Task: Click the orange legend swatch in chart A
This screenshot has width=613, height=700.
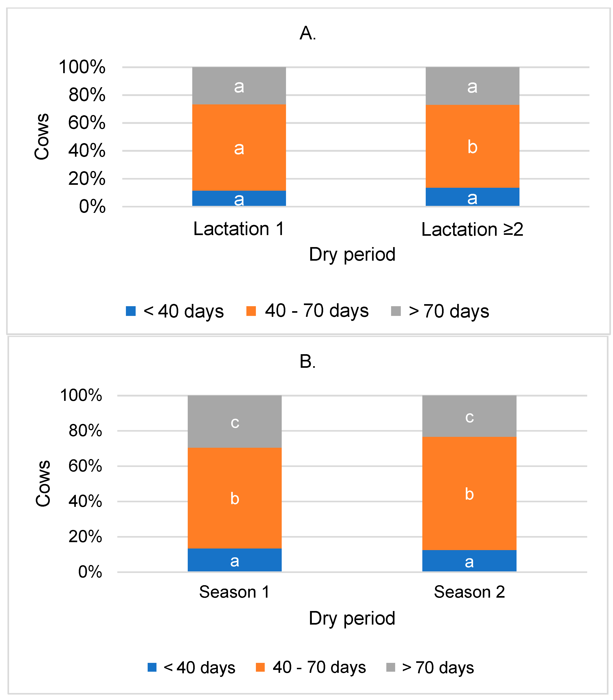Action: (251, 311)
